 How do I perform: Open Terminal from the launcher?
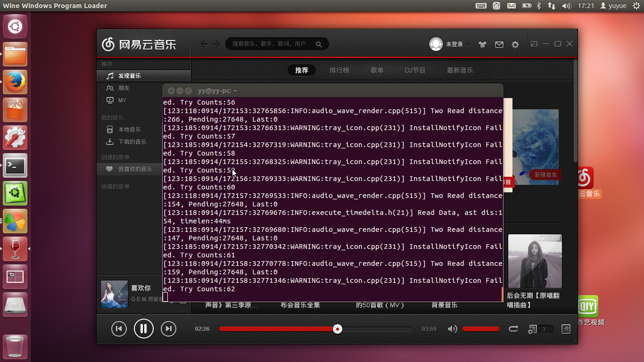[x=15, y=165]
